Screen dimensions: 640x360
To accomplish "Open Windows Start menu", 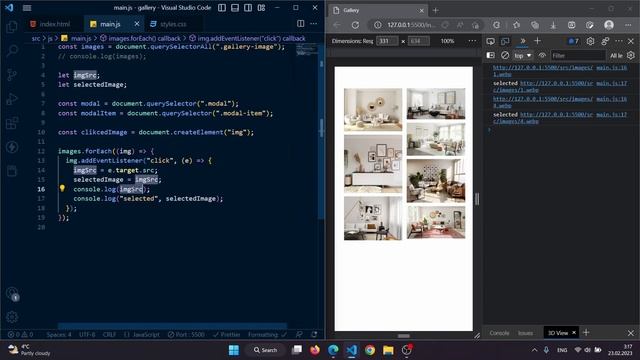I will pos(234,350).
